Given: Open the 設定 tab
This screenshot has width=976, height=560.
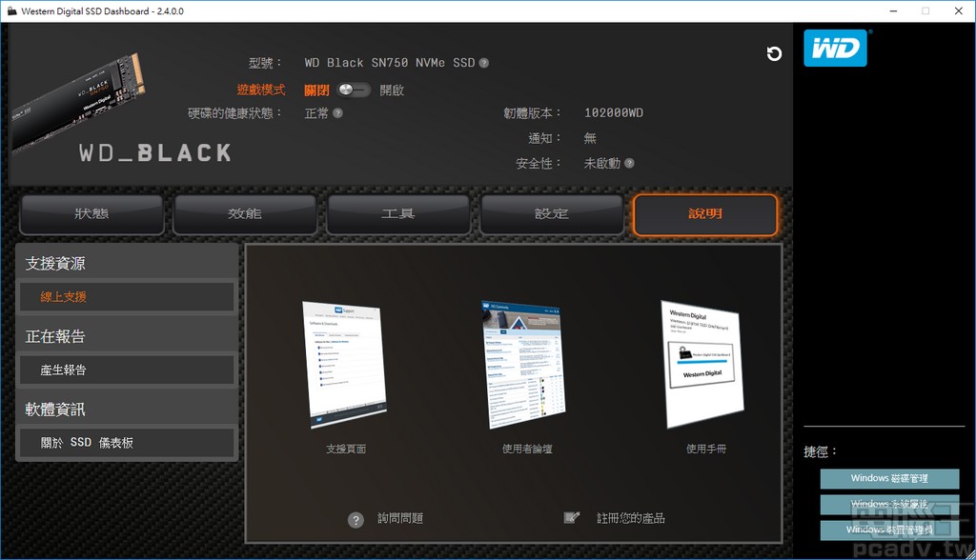Looking at the screenshot, I should coord(552,214).
